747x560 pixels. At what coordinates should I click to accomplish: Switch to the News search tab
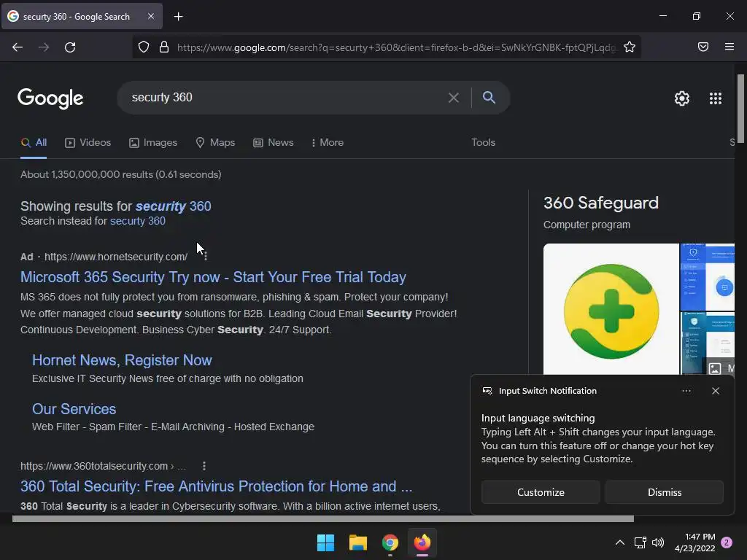pos(273,142)
